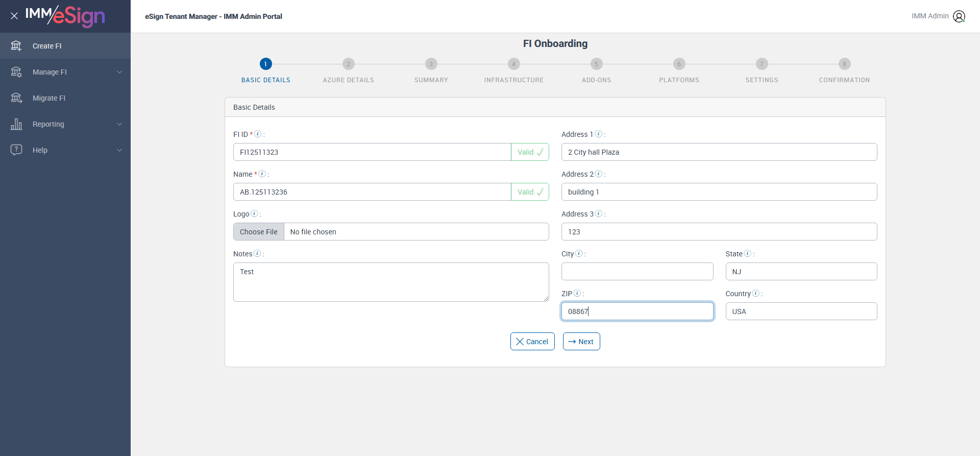Click Choose File for the logo
This screenshot has width=980, height=456.
tap(259, 232)
